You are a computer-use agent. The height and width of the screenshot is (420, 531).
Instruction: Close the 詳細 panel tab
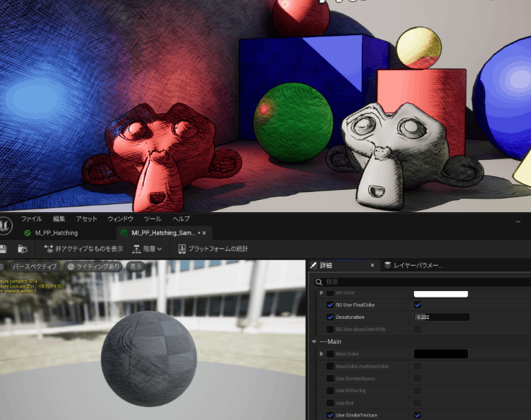tap(372, 265)
